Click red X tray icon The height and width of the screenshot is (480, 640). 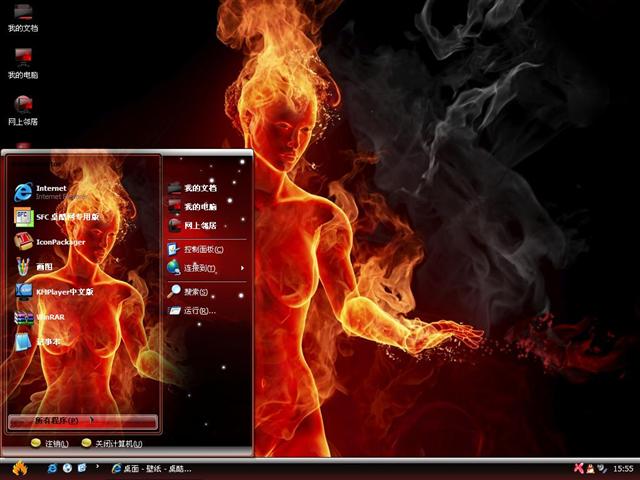pyautogui.click(x=579, y=468)
